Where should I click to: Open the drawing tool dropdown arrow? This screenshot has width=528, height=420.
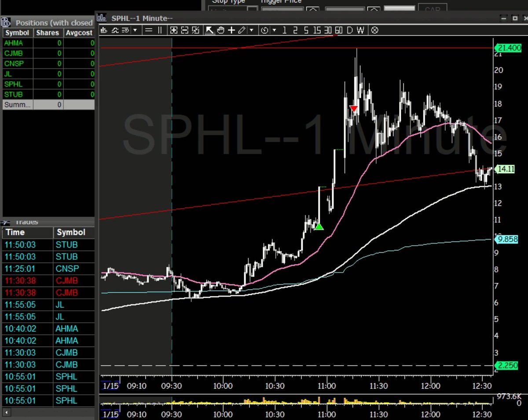252,30
